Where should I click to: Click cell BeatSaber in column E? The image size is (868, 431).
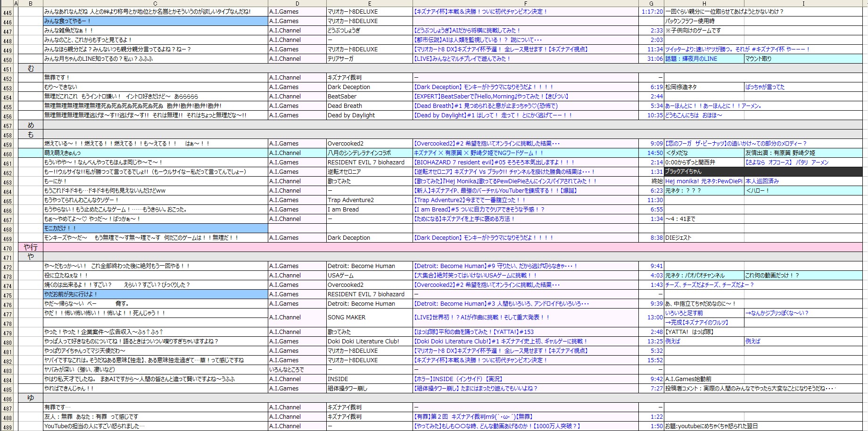pos(369,97)
